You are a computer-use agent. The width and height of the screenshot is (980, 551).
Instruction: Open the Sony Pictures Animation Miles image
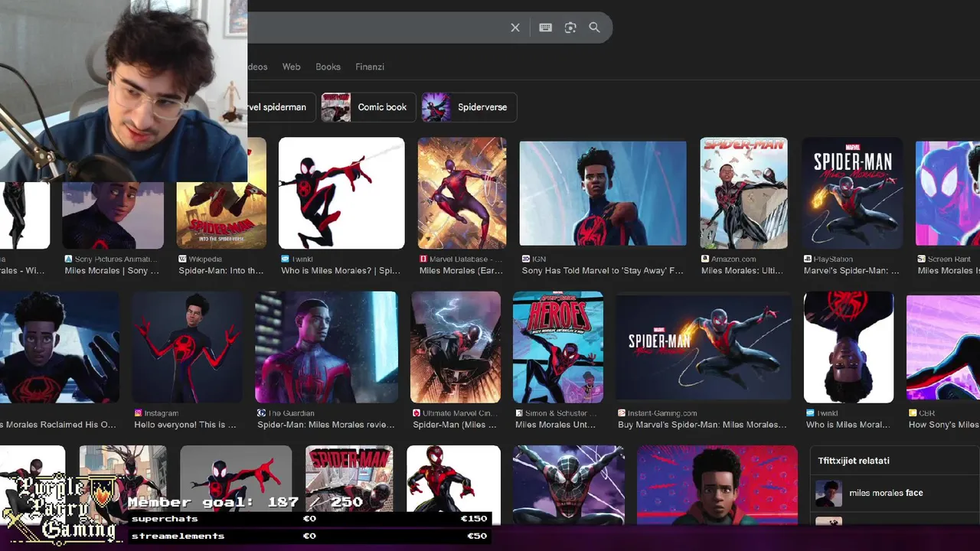point(113,215)
